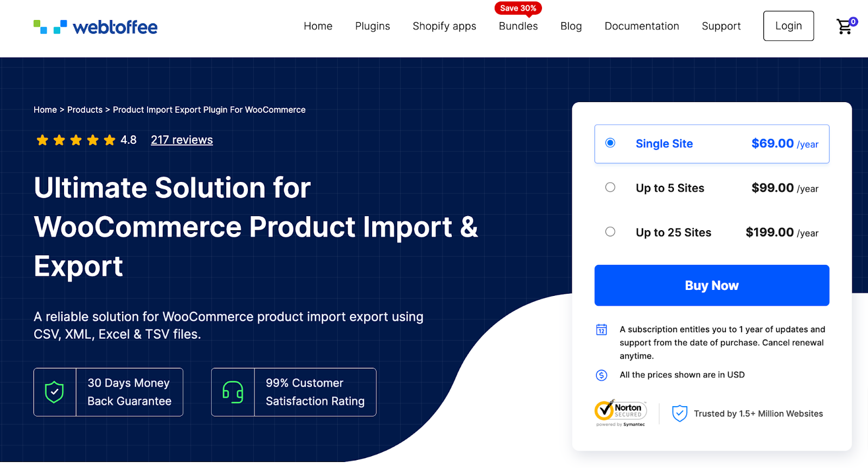Click the Save 30% badge above Bundles
The height and width of the screenshot is (468, 868).
(x=518, y=8)
